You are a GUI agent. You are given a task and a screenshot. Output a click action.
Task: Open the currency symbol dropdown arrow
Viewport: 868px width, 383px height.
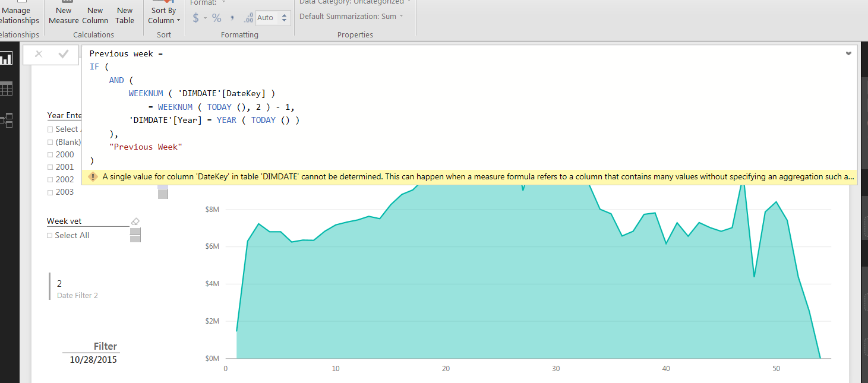click(x=206, y=18)
